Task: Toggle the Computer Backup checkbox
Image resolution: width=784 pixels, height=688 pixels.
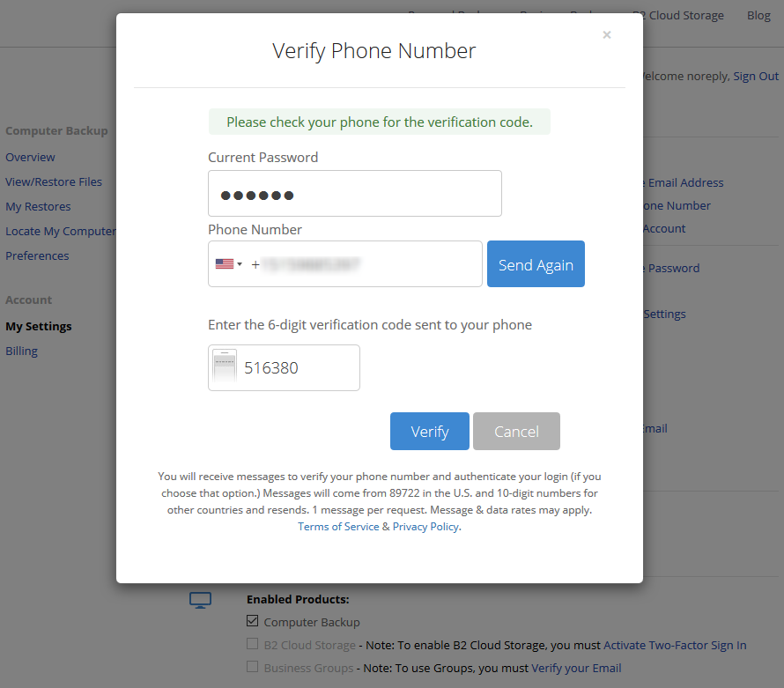Action: pos(253,621)
